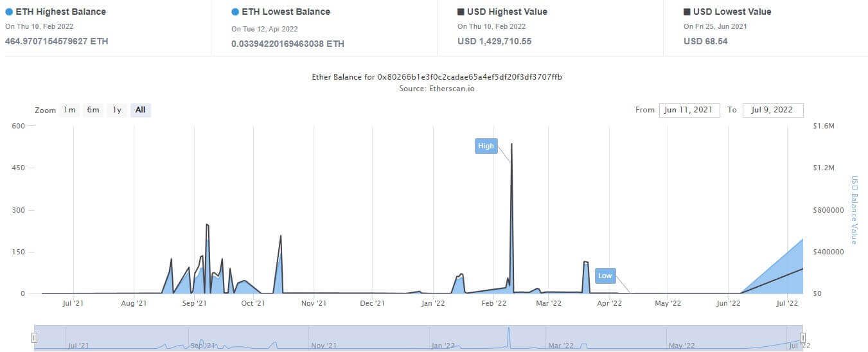The height and width of the screenshot is (352, 868).
Task: Click the High marker label on chart
Action: point(486,146)
